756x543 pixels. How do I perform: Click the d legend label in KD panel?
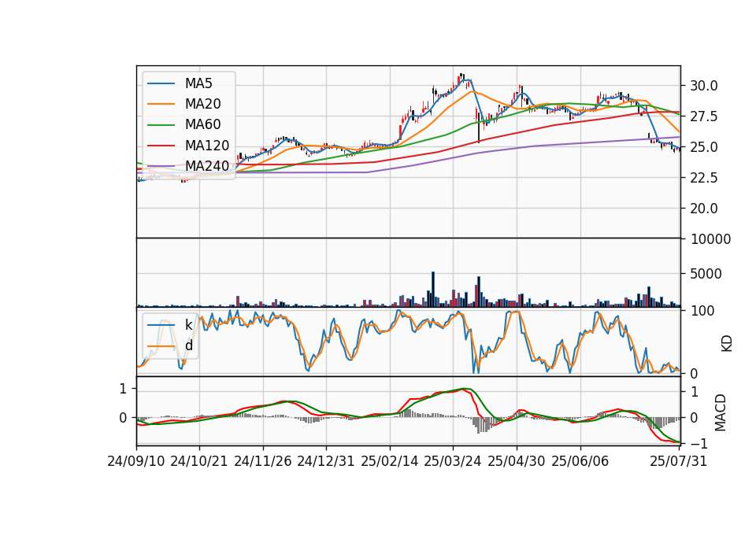[x=188, y=345]
